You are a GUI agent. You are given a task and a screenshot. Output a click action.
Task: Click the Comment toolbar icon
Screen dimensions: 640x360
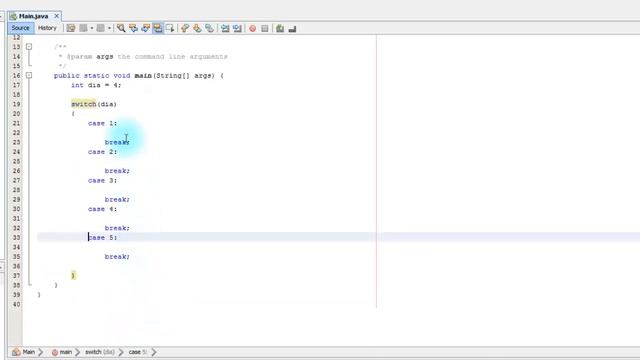[280, 28]
